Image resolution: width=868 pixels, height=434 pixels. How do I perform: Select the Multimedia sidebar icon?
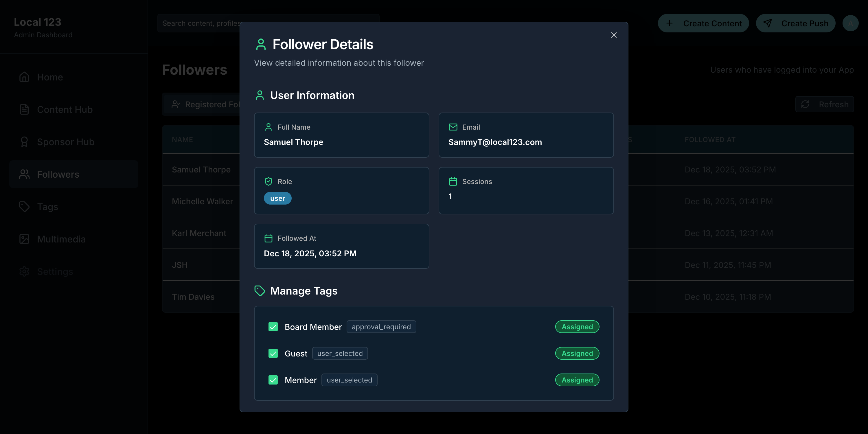[24, 239]
